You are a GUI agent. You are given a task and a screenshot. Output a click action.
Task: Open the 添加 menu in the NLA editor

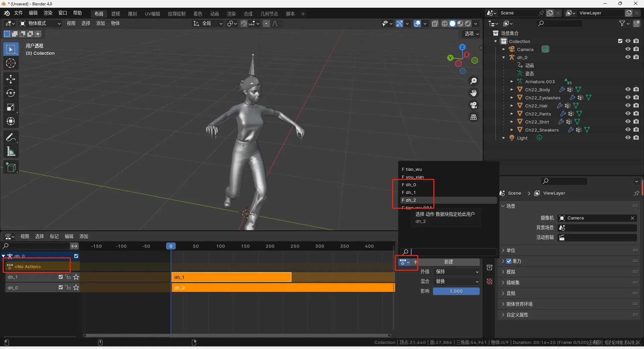pos(84,237)
